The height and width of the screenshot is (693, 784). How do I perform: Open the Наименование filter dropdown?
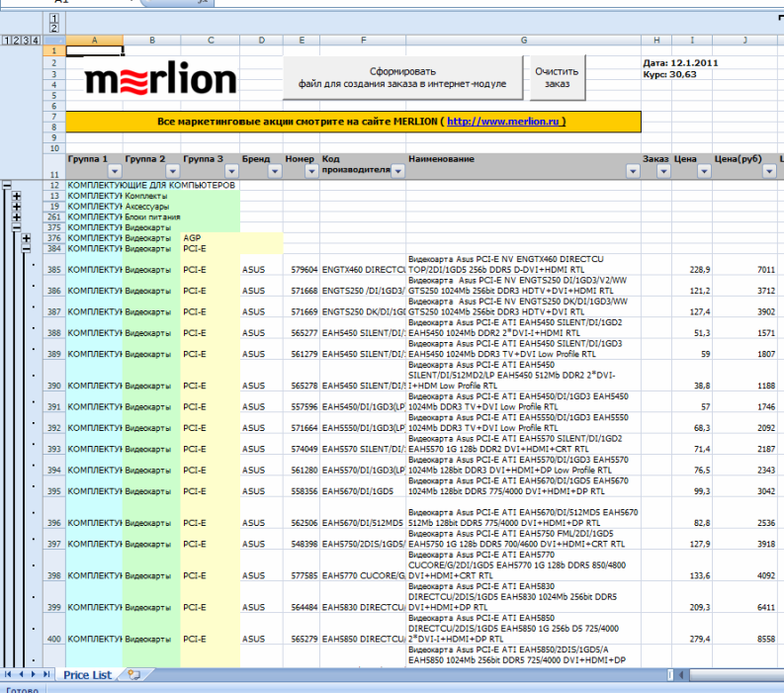click(633, 171)
